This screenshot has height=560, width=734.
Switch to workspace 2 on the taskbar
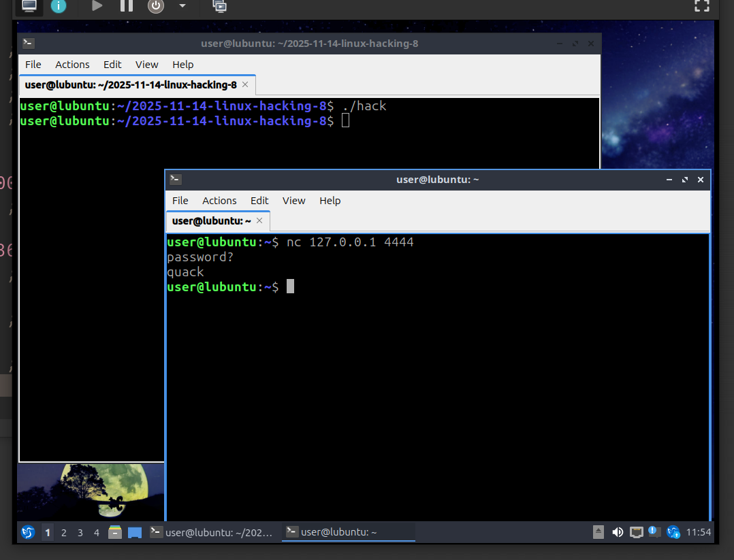click(63, 533)
